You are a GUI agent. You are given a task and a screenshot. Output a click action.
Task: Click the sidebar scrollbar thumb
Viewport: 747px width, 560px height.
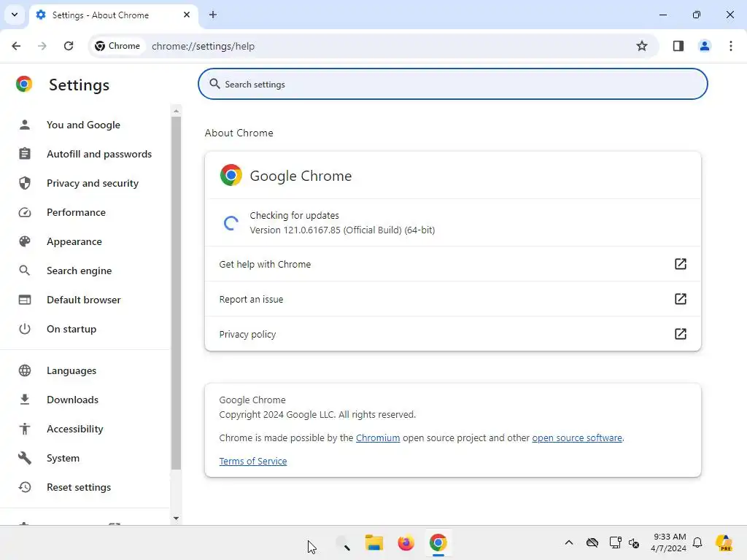click(x=177, y=293)
